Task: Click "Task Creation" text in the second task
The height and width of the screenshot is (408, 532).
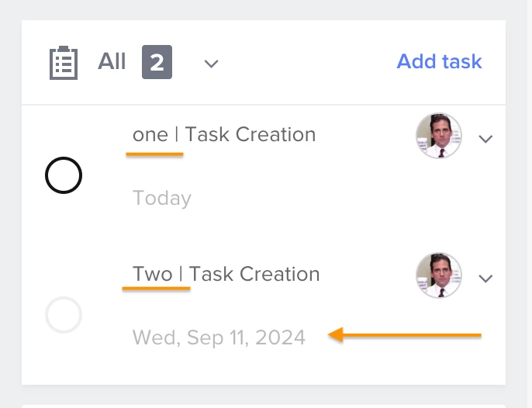Action: [x=254, y=275]
